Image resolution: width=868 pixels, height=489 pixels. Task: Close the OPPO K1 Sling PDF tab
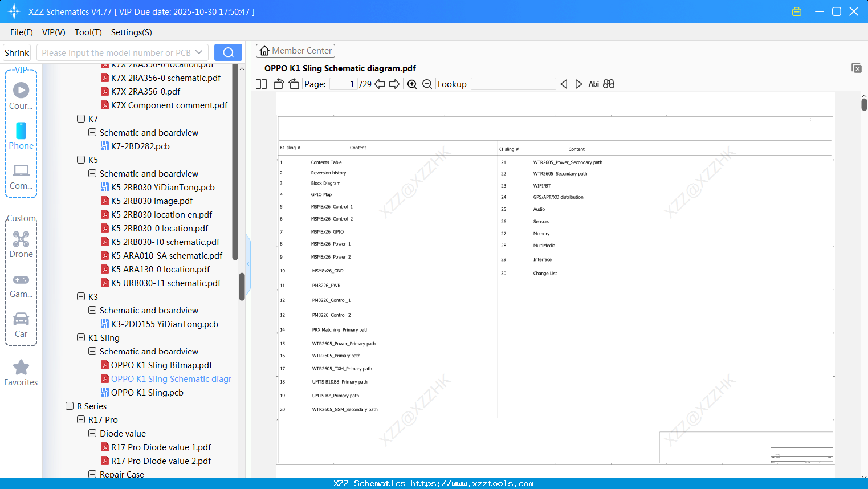pyautogui.click(x=857, y=68)
